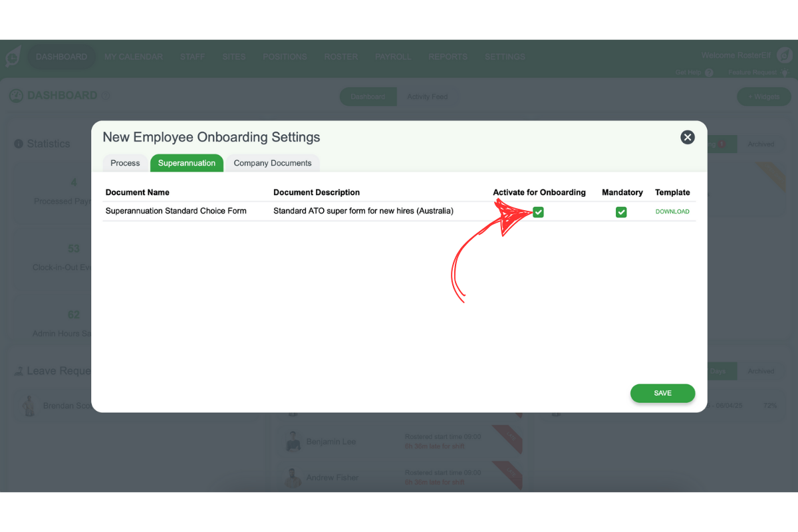Screen dimensions: 798x532
Task: Click Benjamin Lee's avatar in background list
Action: coord(293,442)
